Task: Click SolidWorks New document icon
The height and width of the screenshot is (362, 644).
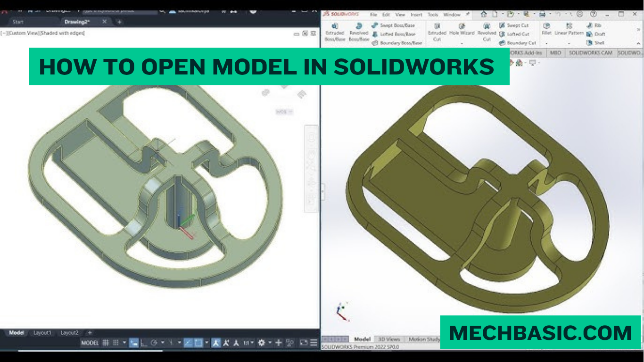Action: coord(495,14)
